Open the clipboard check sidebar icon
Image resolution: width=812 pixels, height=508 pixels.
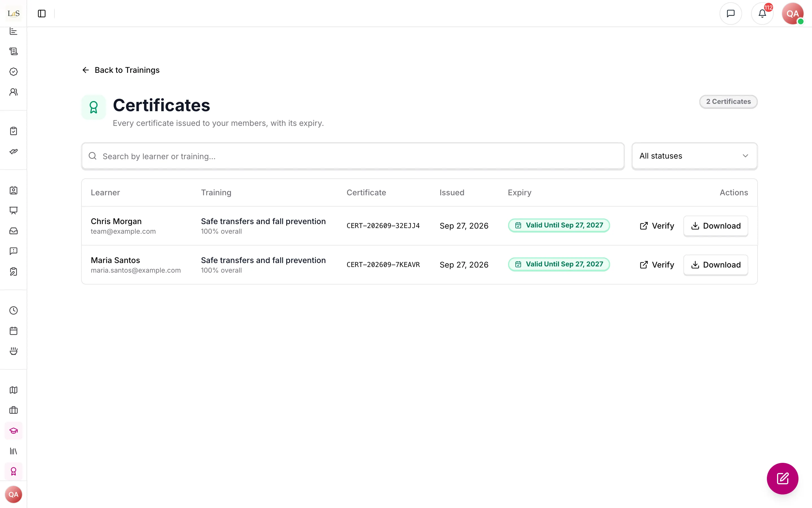click(x=14, y=131)
